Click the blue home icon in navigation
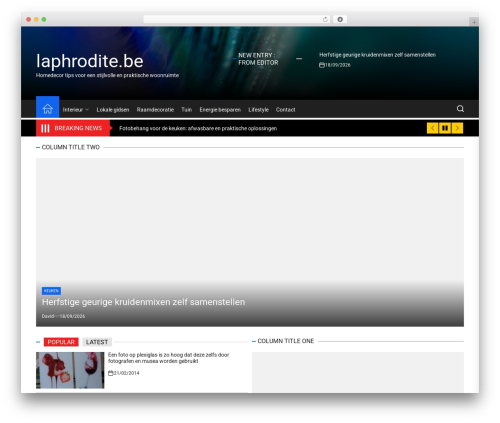The height and width of the screenshot is (423, 500). click(47, 107)
